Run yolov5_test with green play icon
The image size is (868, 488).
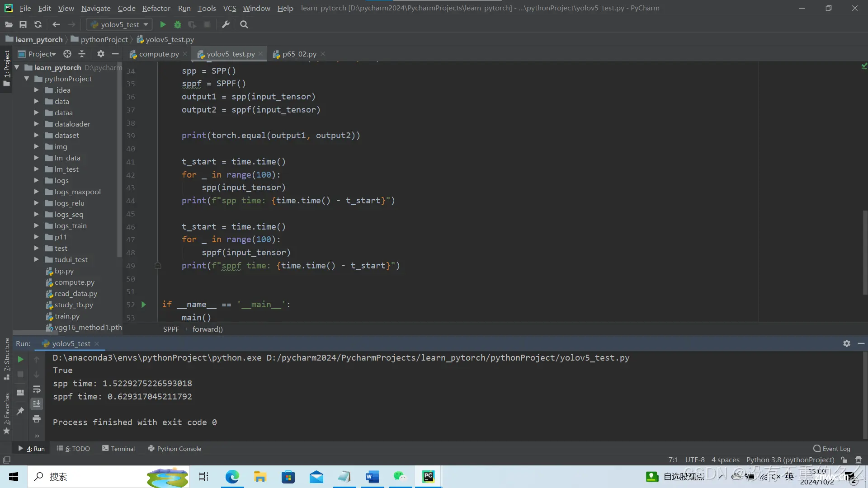pos(163,24)
